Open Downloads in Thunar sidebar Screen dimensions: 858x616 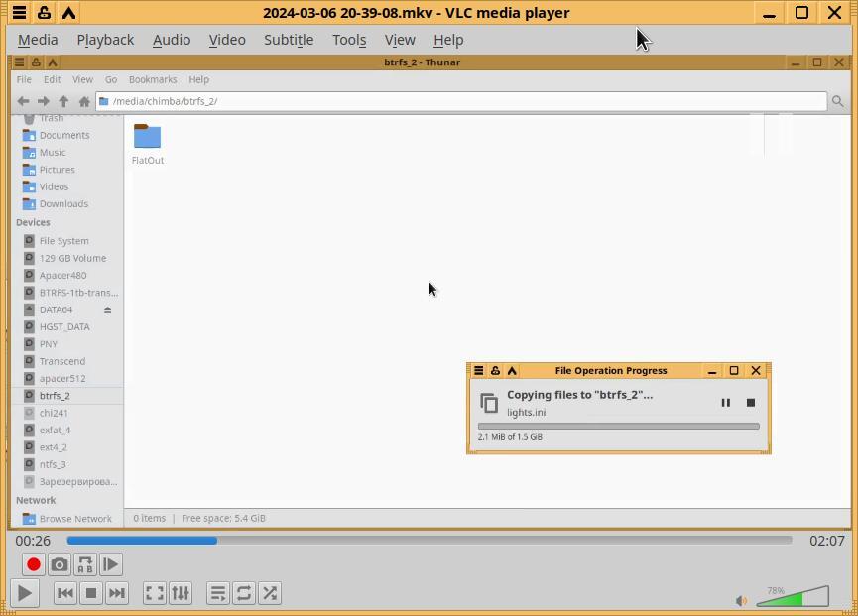(x=63, y=203)
